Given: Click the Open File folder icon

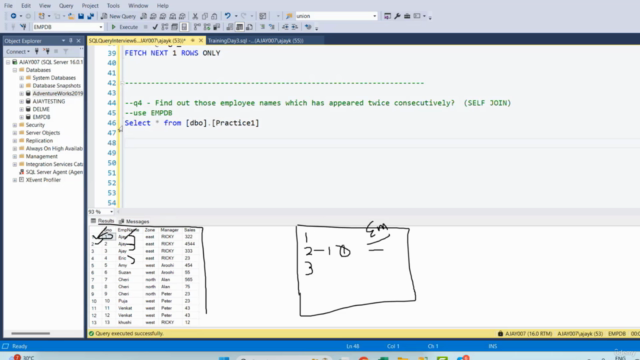Looking at the screenshot, I should coord(71,16).
